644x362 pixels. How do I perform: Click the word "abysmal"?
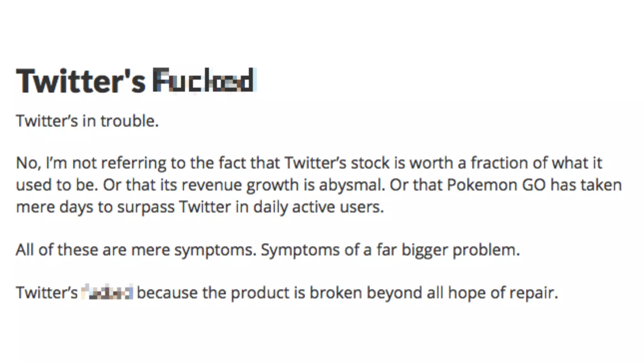coord(352,185)
